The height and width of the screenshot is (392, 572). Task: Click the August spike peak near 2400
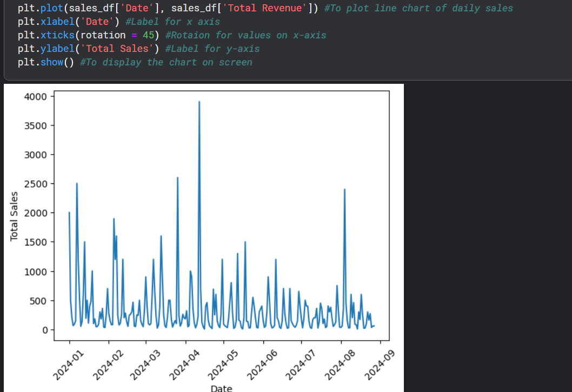tap(344, 190)
